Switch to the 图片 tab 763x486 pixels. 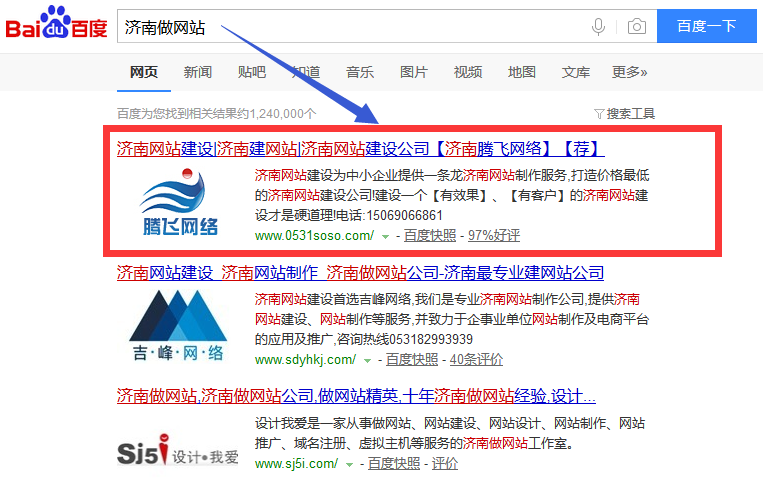pos(414,72)
